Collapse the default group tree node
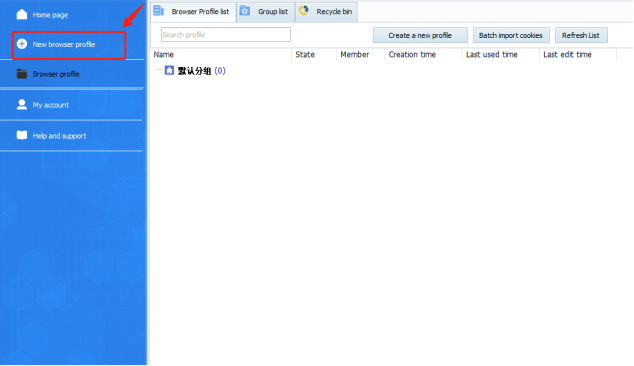This screenshot has height=366, width=634. click(x=158, y=70)
